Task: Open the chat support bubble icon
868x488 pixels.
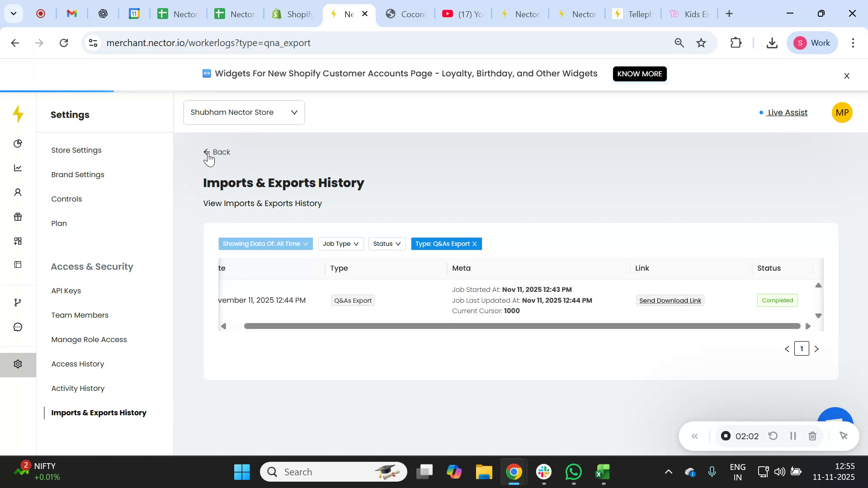Action: (18, 327)
